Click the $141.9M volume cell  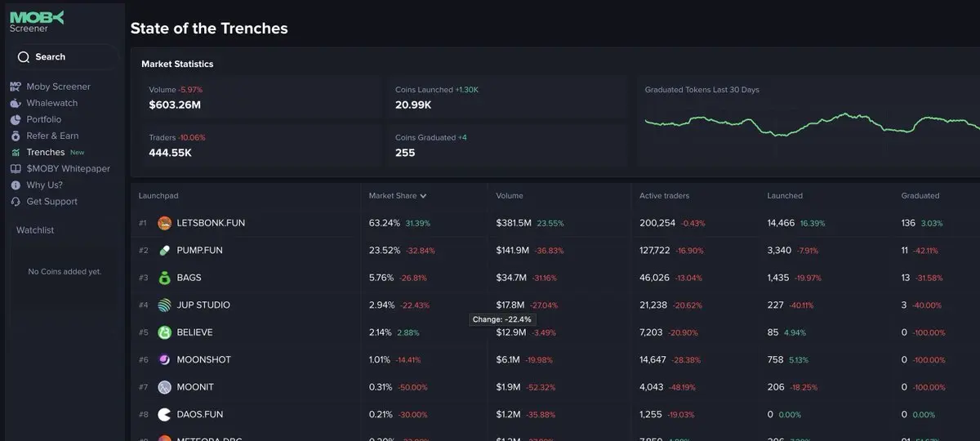pos(514,251)
